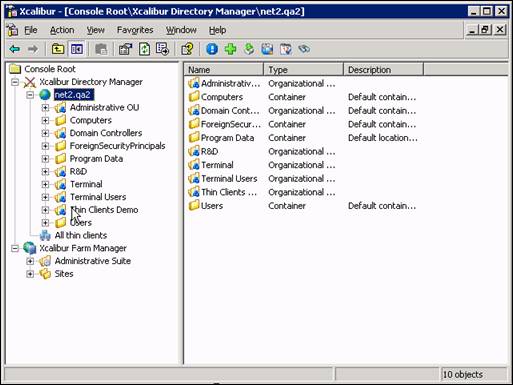
Task: Open Properties from the toolbar icon
Action: click(x=125, y=49)
